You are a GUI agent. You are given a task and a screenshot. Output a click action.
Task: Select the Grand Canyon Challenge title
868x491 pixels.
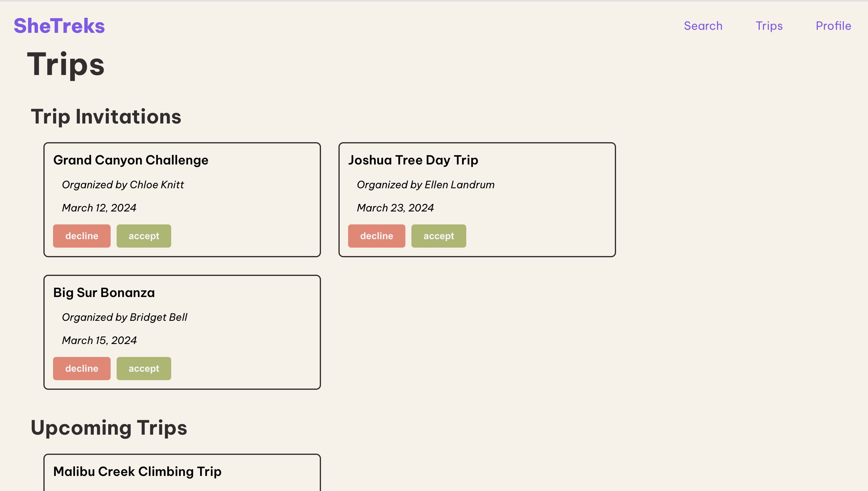point(131,160)
